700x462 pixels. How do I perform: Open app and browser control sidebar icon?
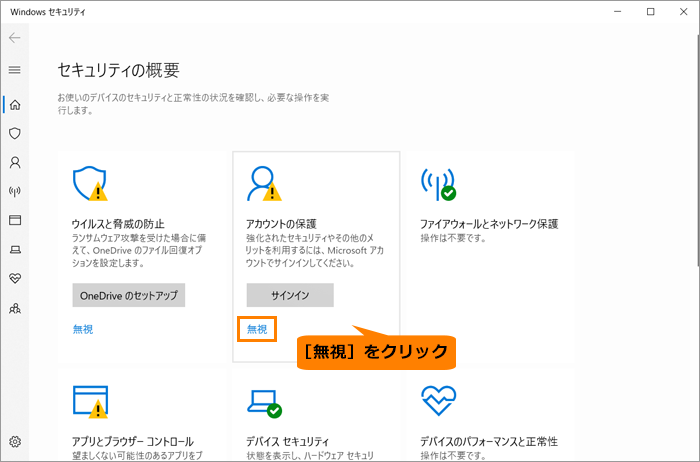click(x=15, y=220)
